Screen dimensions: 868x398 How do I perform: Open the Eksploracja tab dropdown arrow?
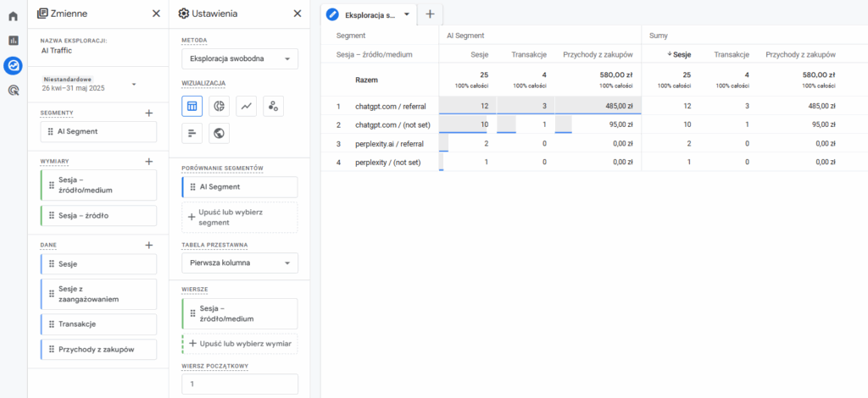pos(407,14)
